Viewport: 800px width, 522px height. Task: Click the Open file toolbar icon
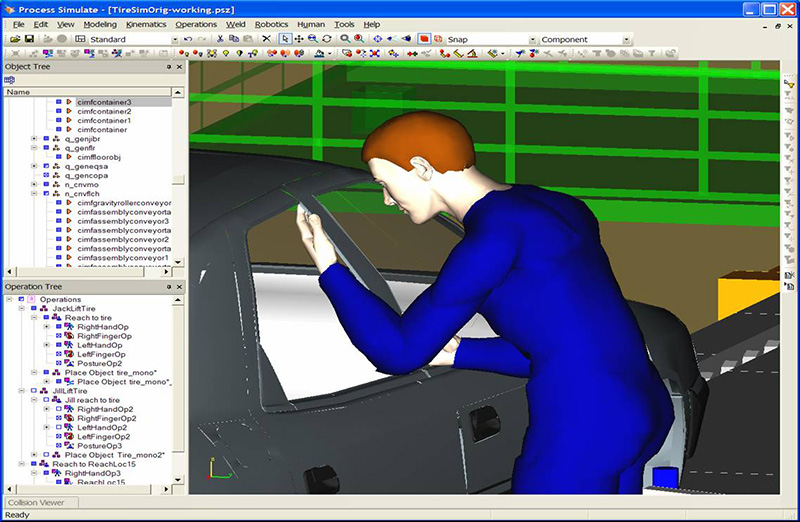coord(14,39)
